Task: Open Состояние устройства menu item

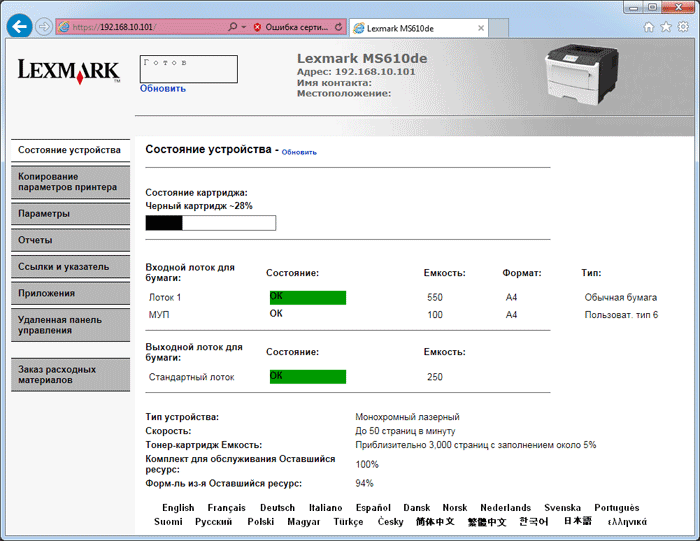Action: [70, 150]
